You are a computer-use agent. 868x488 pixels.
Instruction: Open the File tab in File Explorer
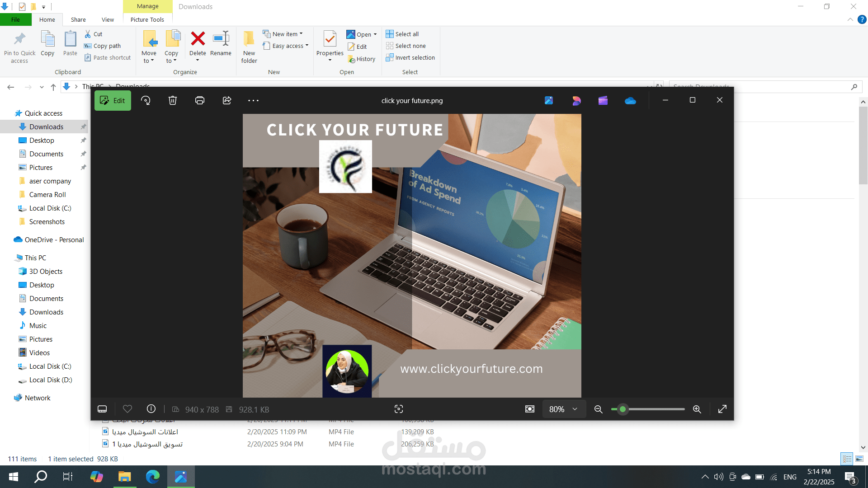(x=16, y=19)
